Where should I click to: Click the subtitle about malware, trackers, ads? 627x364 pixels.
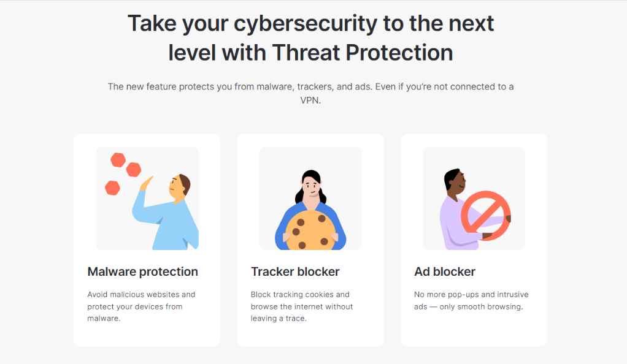coord(310,93)
